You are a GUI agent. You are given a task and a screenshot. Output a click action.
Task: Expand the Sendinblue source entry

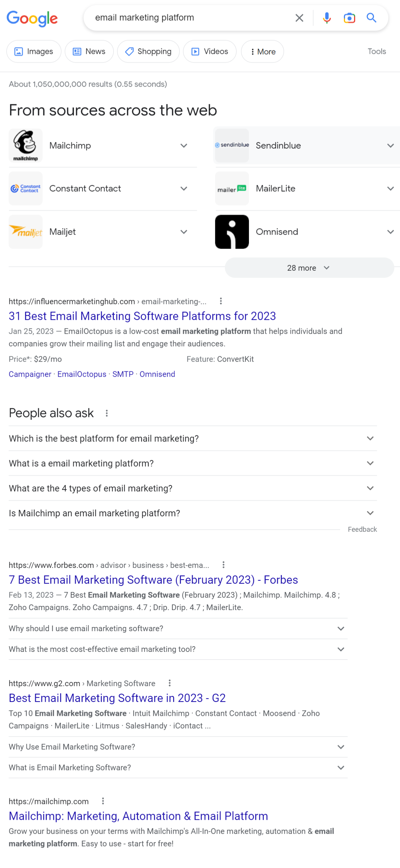(390, 146)
